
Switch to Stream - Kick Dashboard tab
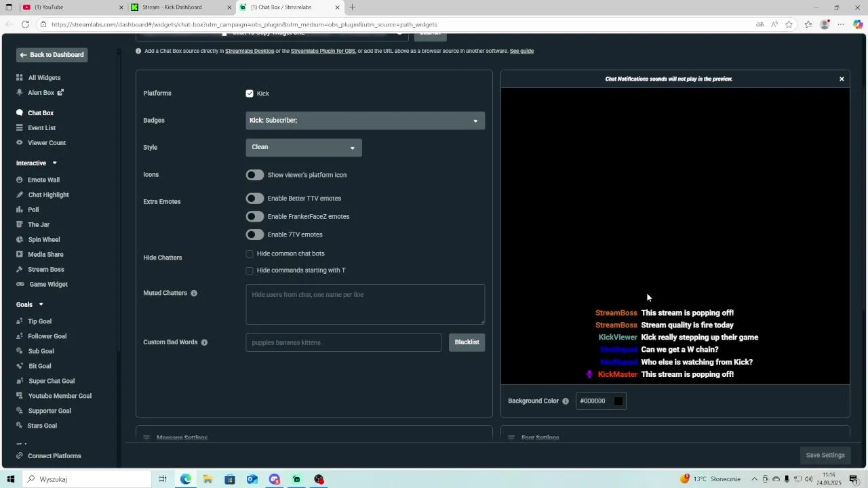181,7
